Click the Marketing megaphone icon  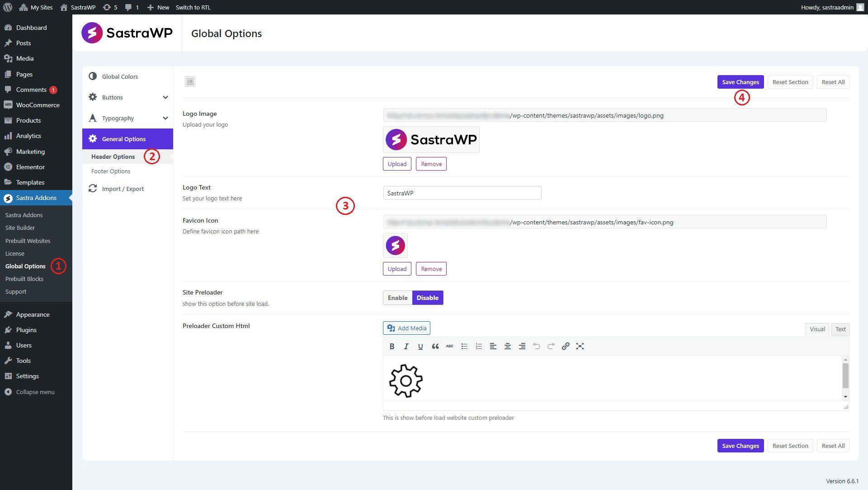tap(8, 152)
